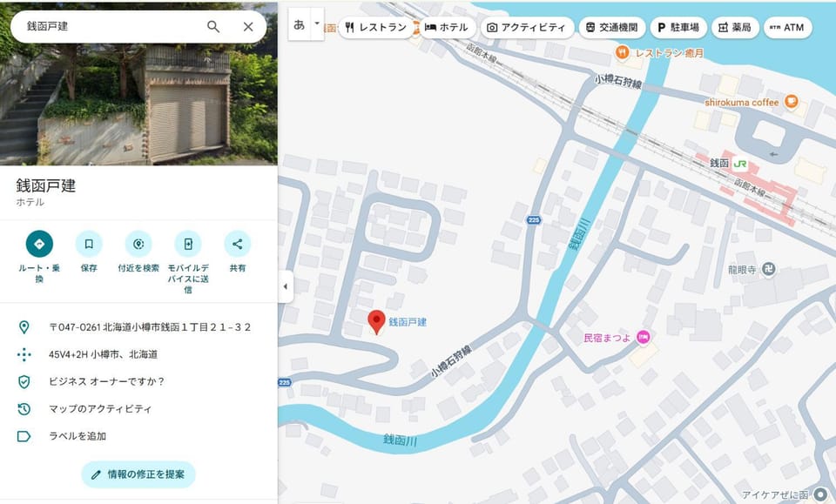The height and width of the screenshot is (504, 836).
Task: Filter by ATM chip
Action: click(787, 27)
